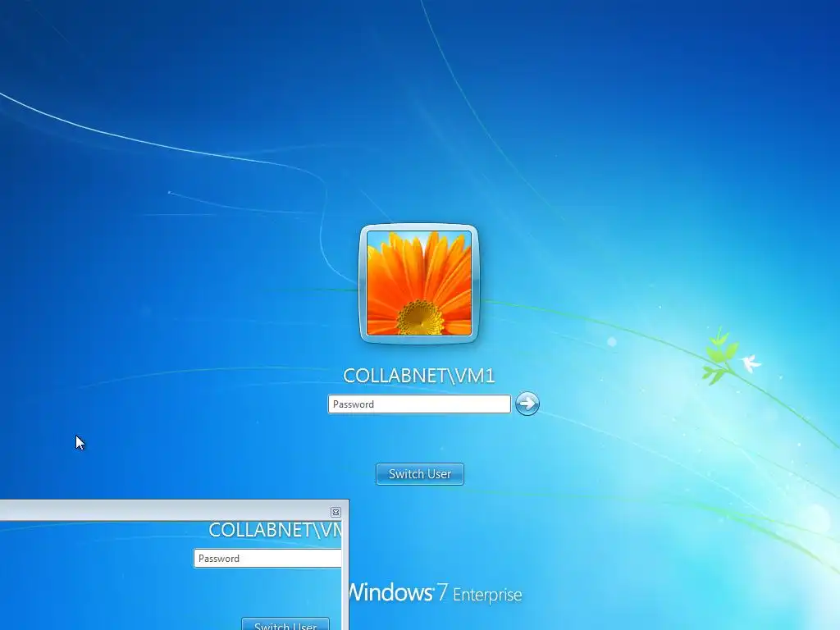Viewport: 840px width, 630px height.
Task: Click the Switch User button in the magnifier window
Action: [x=285, y=624]
